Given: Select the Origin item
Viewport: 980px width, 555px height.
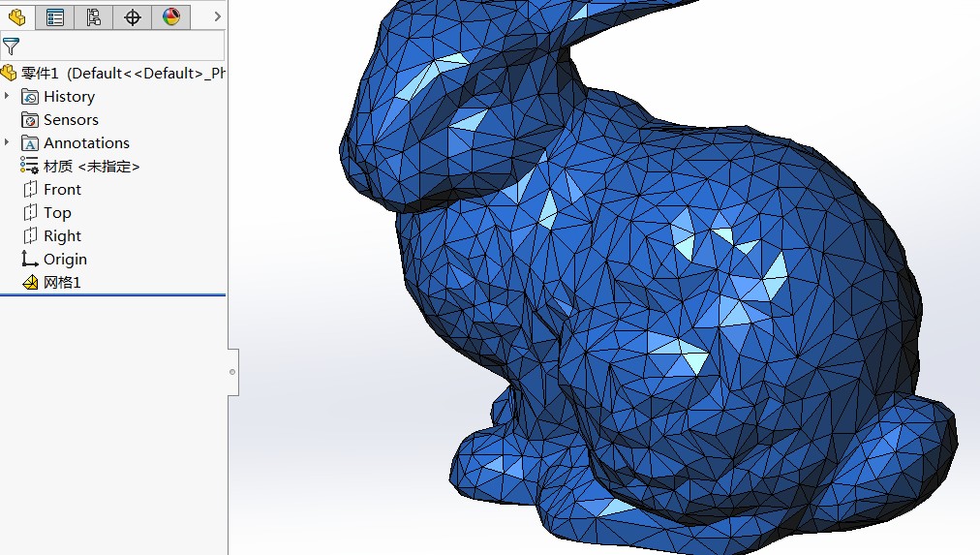Looking at the screenshot, I should (65, 260).
